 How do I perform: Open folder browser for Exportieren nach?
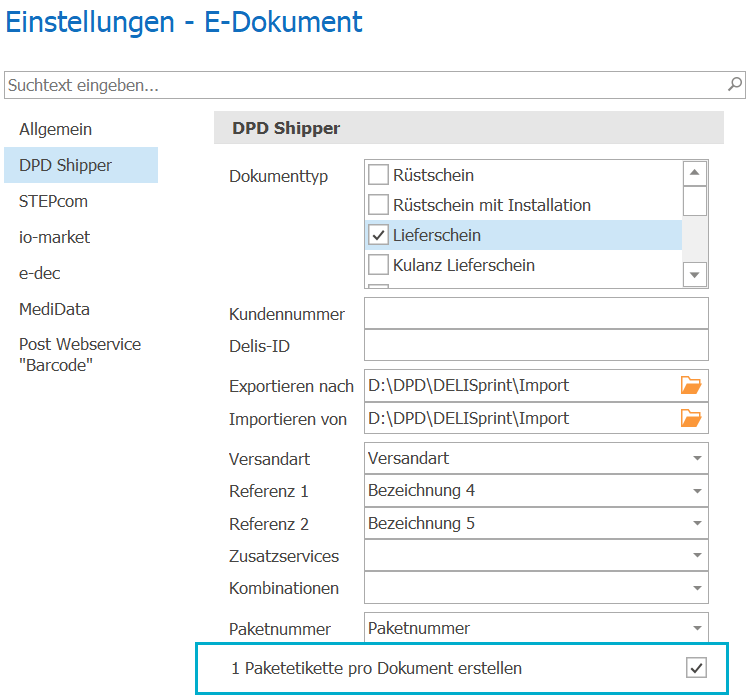[691, 385]
